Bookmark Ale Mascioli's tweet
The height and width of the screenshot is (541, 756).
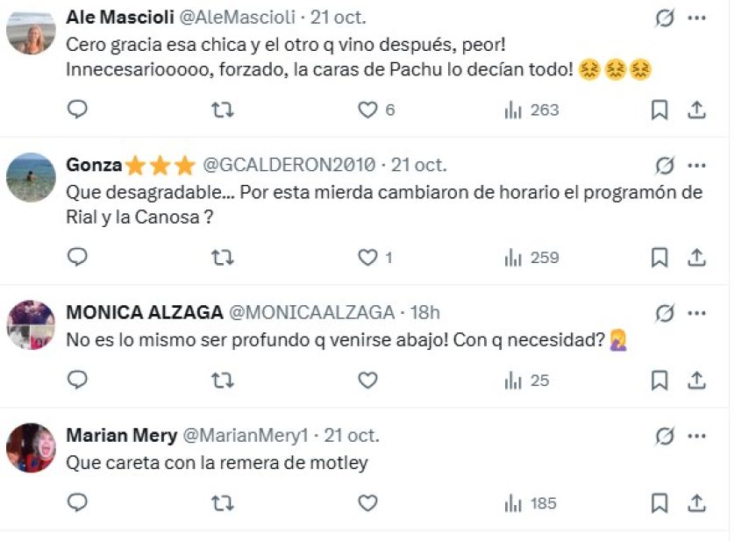point(660,110)
